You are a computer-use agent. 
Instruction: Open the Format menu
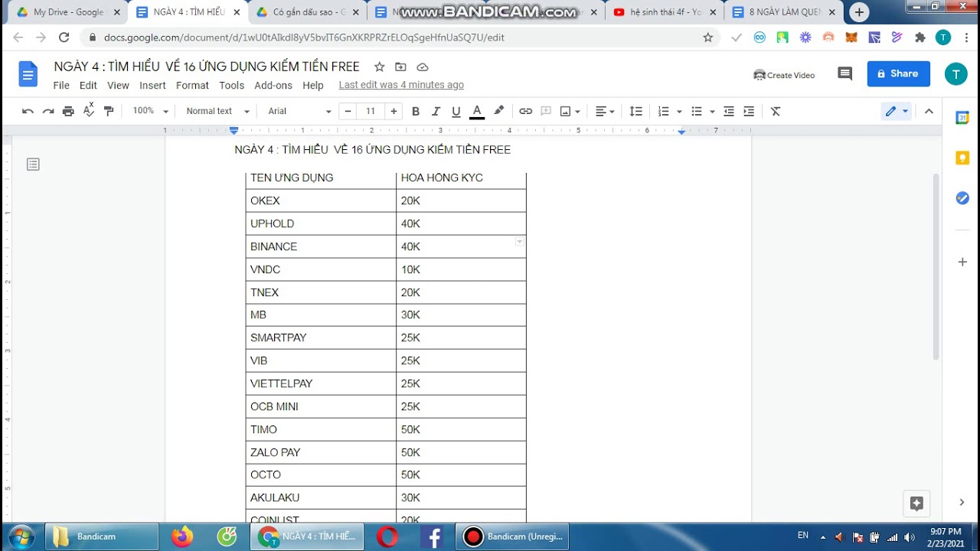tap(192, 85)
